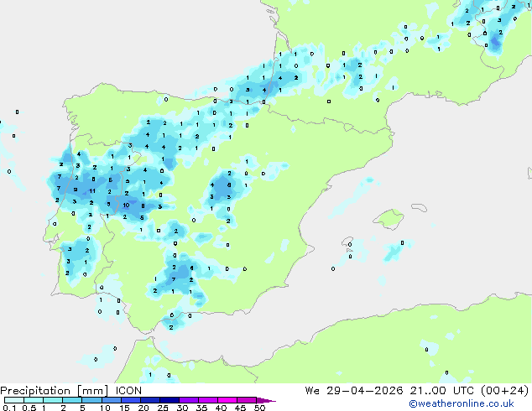This screenshot has width=532, height=411.
Task: Click the '21..00 UTC (00+24)' time label
Action: 469,391
